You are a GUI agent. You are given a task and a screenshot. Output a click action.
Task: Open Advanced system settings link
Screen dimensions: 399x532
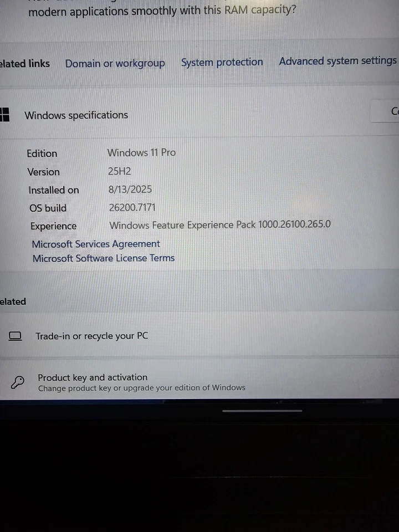click(x=338, y=61)
